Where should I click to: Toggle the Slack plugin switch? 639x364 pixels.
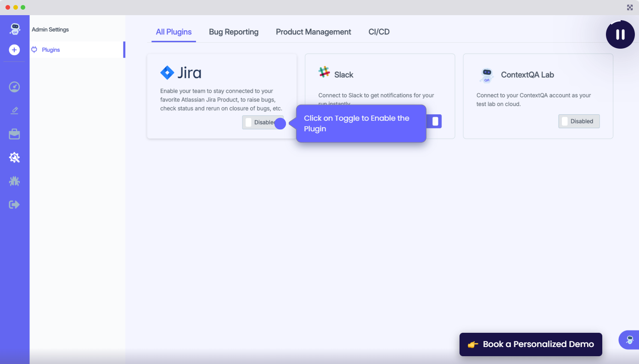(x=434, y=121)
